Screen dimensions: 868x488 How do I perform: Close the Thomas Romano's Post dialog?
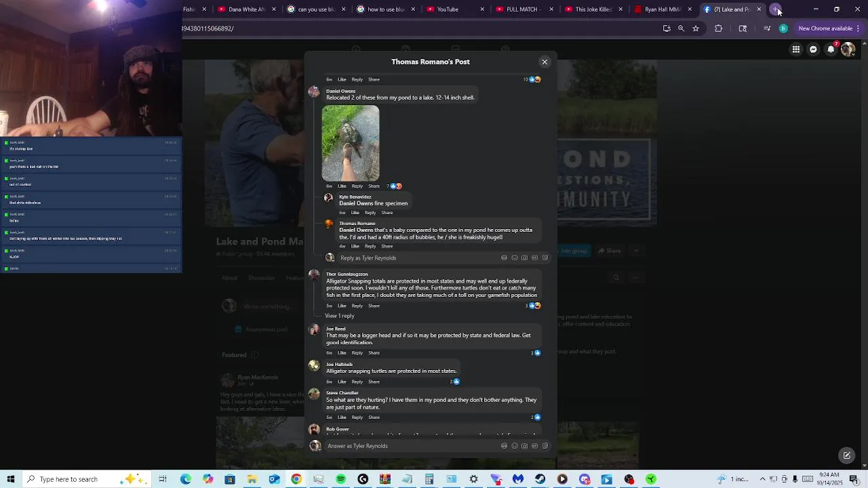click(x=545, y=62)
